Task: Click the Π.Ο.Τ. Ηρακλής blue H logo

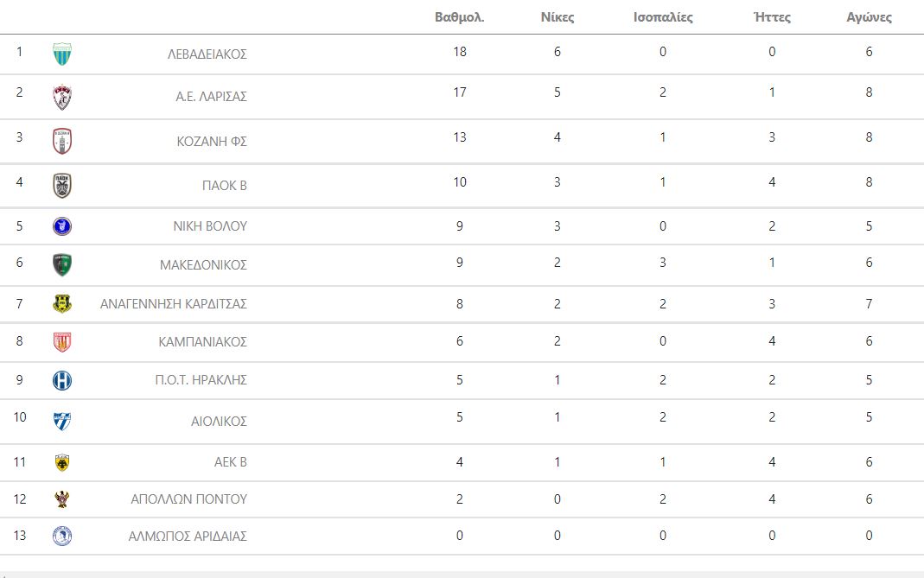Action: (62, 381)
